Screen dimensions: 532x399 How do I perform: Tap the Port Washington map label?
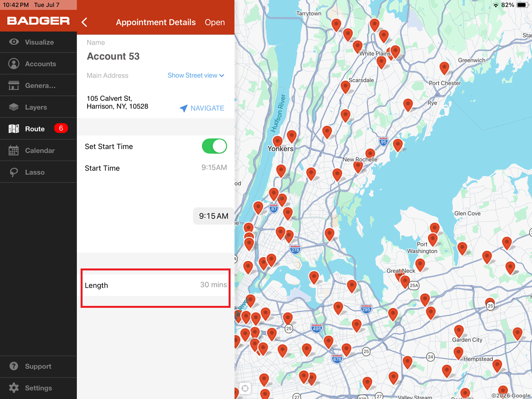pos(422,248)
